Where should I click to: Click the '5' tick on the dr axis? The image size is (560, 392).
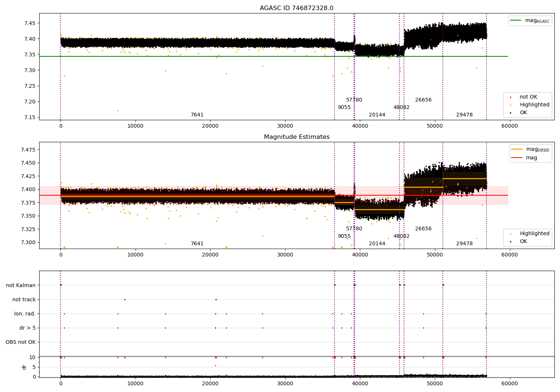pyautogui.click(x=34, y=367)
